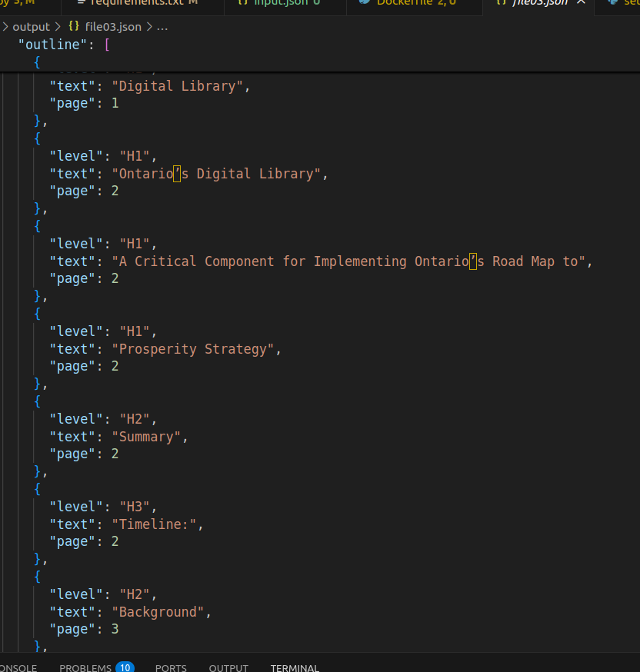
Task: Click "H1" level above Prosperity Strategy
Action: tap(135, 331)
